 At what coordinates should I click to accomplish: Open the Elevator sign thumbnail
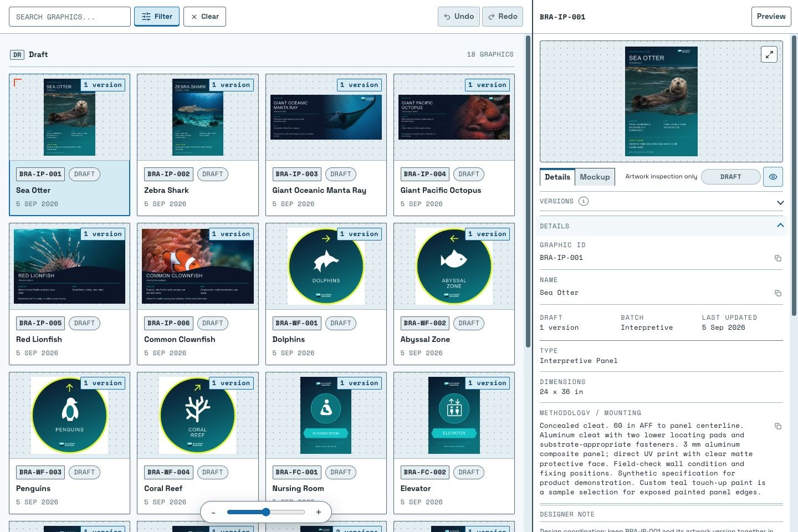pyautogui.click(x=454, y=415)
